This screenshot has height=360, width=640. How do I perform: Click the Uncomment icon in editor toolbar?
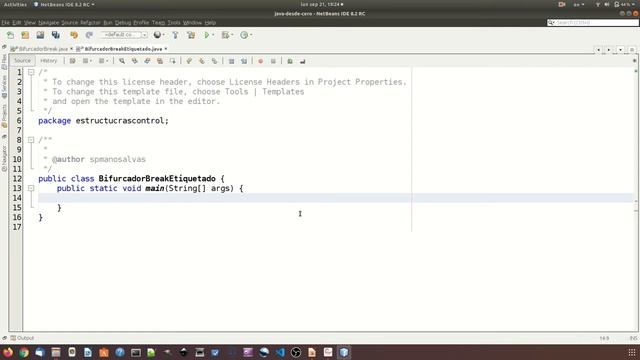coord(302,61)
